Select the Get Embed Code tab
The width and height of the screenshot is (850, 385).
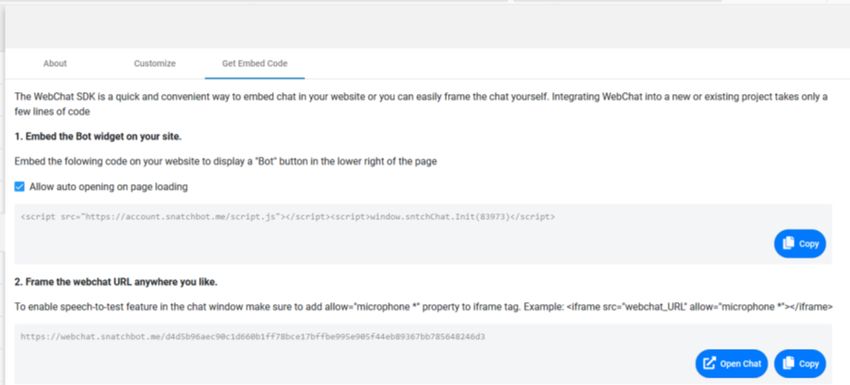(x=254, y=63)
